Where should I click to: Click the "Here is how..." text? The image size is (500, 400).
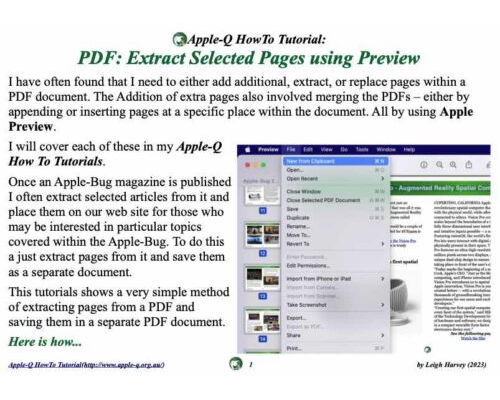[45, 342]
